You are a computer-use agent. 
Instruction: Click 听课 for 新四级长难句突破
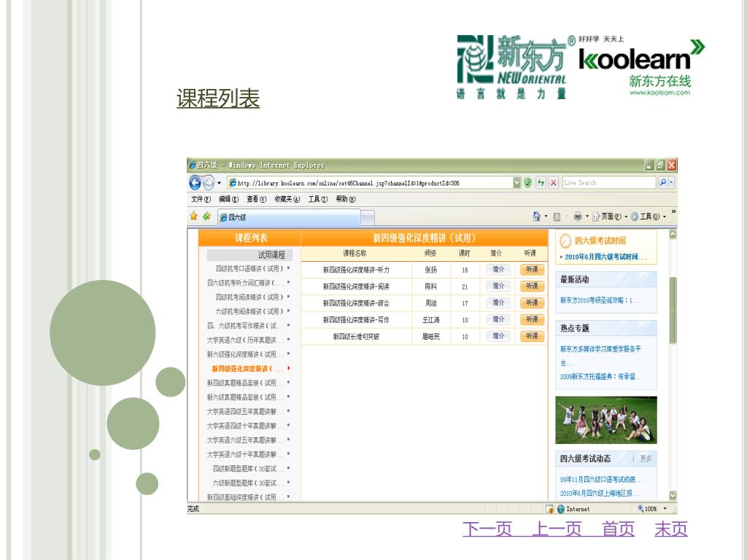532,336
